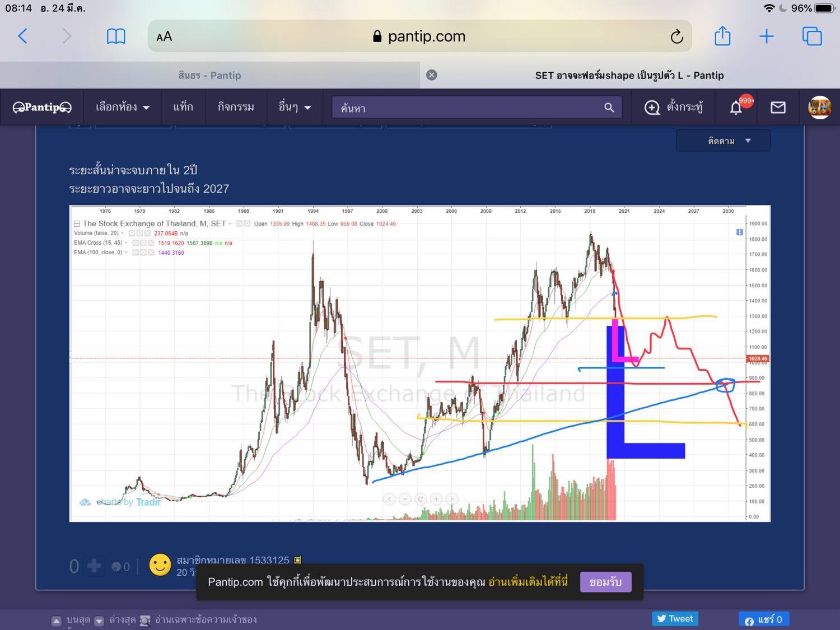Add a new Safari tab
Viewport: 840px width, 630px height.
pyautogui.click(x=767, y=36)
